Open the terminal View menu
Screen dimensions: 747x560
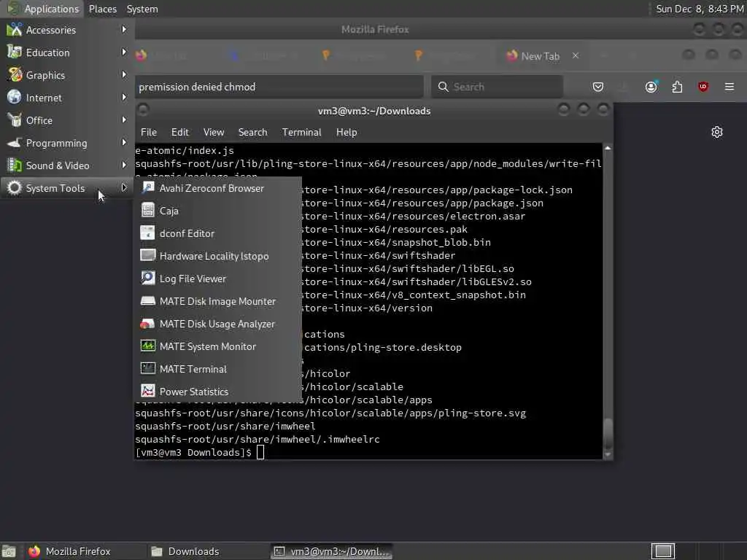click(x=214, y=133)
